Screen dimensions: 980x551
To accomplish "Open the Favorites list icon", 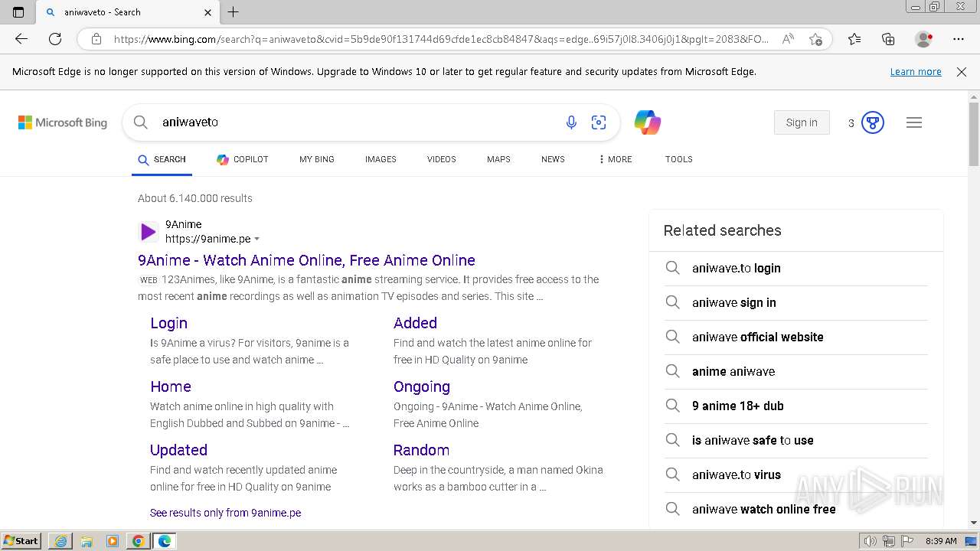I will tap(854, 39).
